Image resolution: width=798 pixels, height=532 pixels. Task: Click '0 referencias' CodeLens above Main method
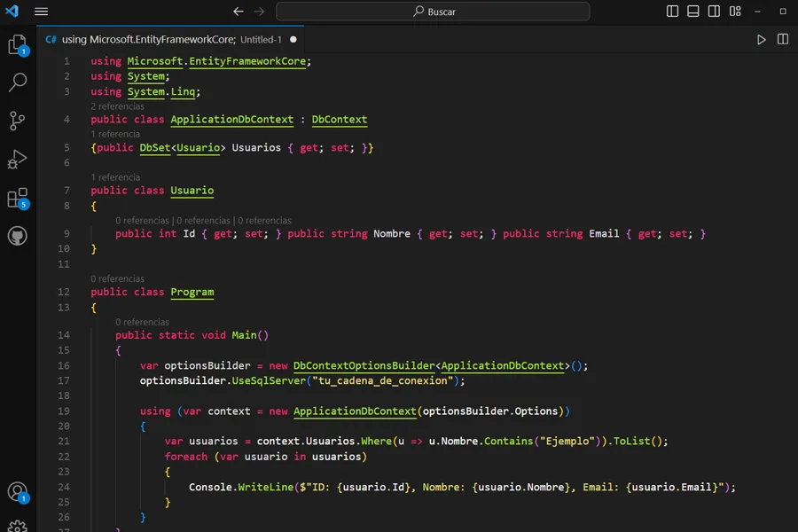[x=142, y=322]
